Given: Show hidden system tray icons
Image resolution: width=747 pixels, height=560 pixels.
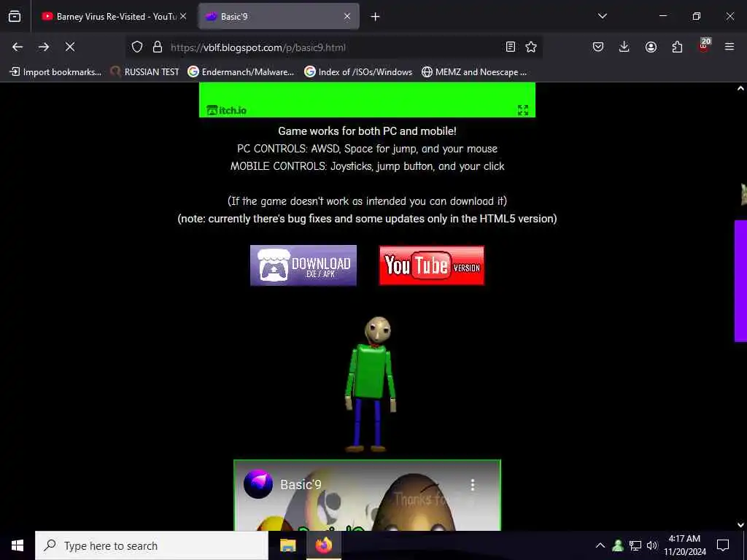Looking at the screenshot, I should pos(600,545).
